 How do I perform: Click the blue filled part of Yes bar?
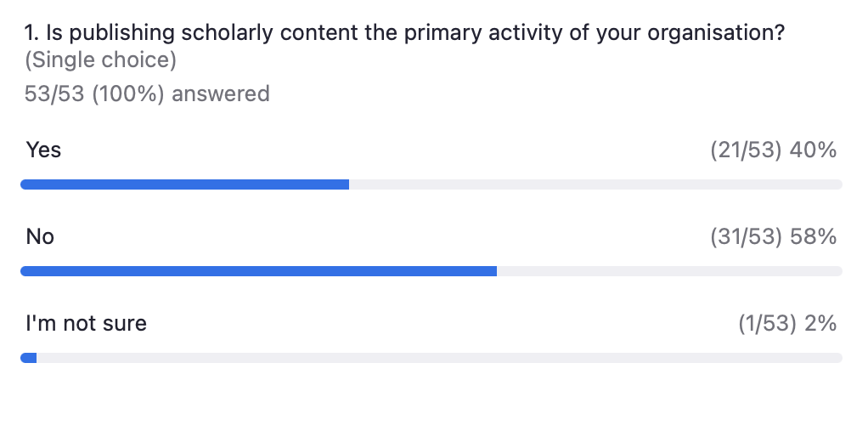pyautogui.click(x=184, y=184)
